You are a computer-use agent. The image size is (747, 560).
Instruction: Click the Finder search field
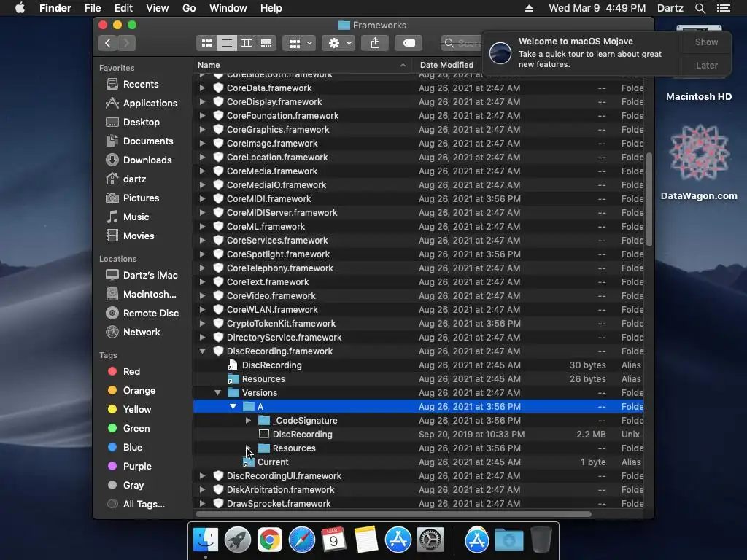[x=462, y=43]
